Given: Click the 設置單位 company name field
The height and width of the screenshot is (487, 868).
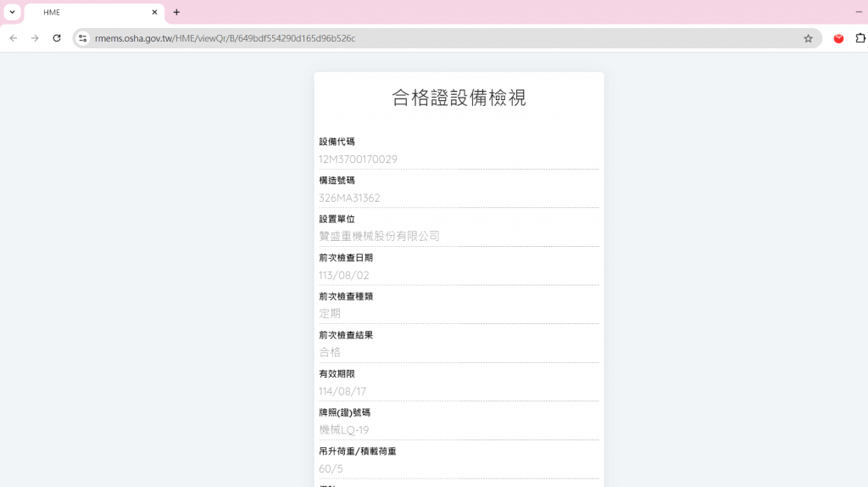Looking at the screenshot, I should pos(459,237).
